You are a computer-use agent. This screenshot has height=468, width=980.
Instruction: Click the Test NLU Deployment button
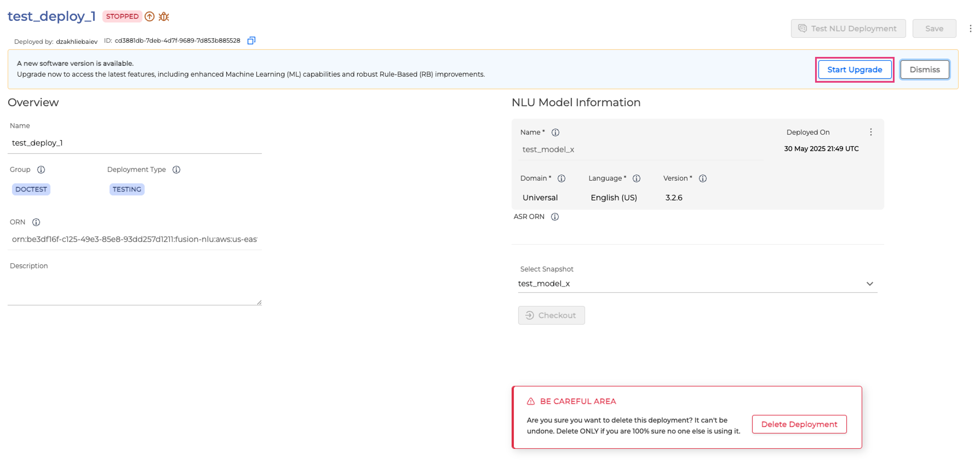click(x=847, y=28)
